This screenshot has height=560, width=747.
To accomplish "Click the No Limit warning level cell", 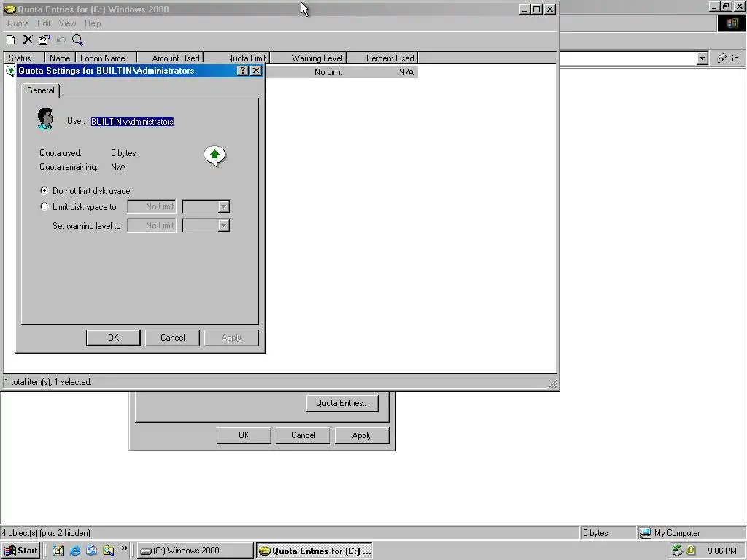I will click(x=328, y=72).
